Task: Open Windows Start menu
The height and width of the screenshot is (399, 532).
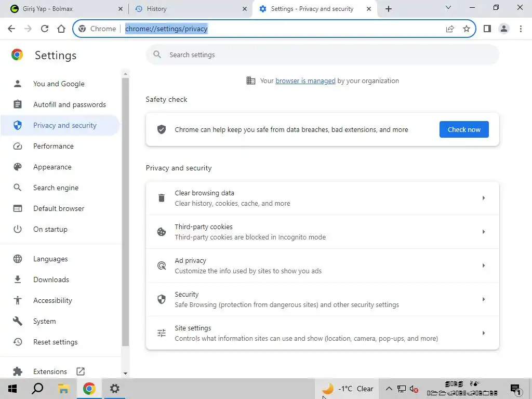Action: pyautogui.click(x=12, y=389)
